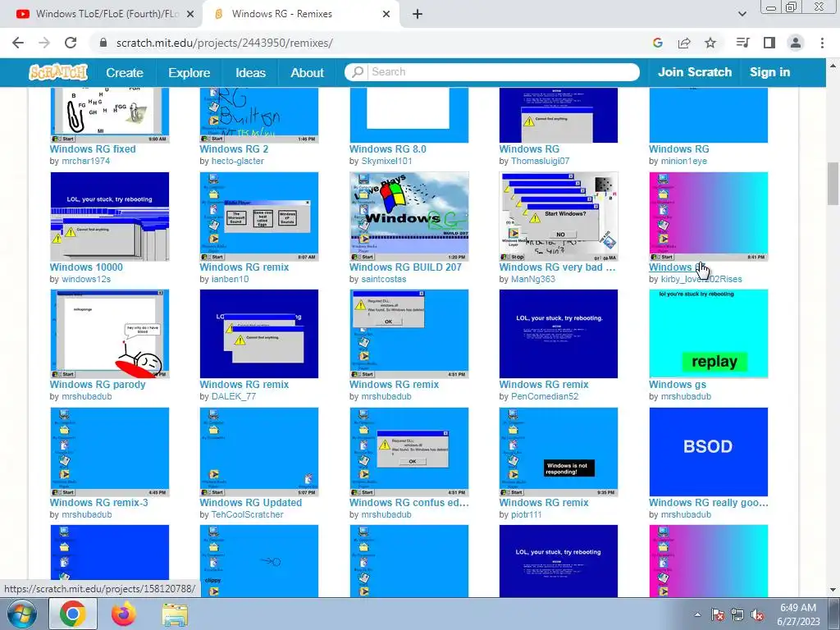
Task: Show hidden tray icons arrow
Action: [697, 614]
